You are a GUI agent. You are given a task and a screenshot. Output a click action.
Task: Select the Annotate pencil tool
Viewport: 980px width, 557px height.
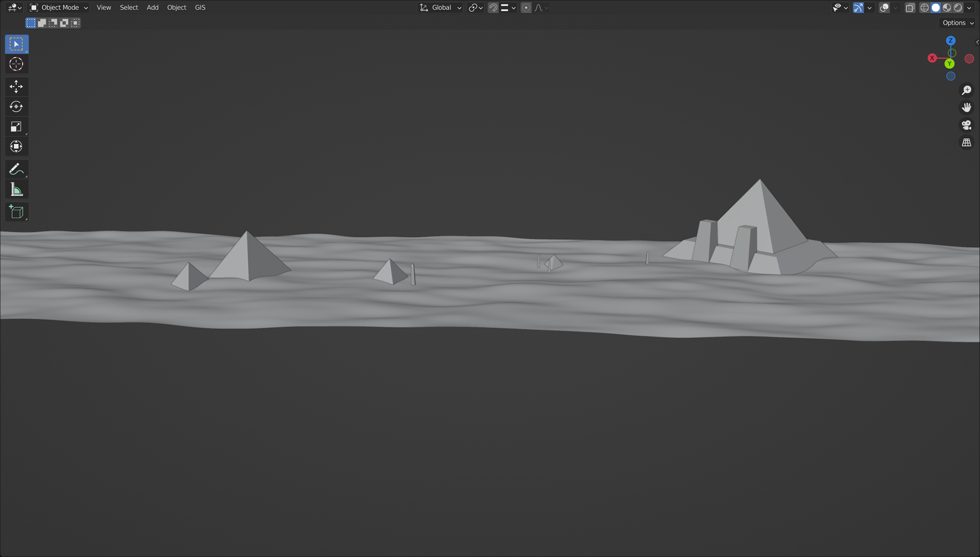pyautogui.click(x=16, y=169)
